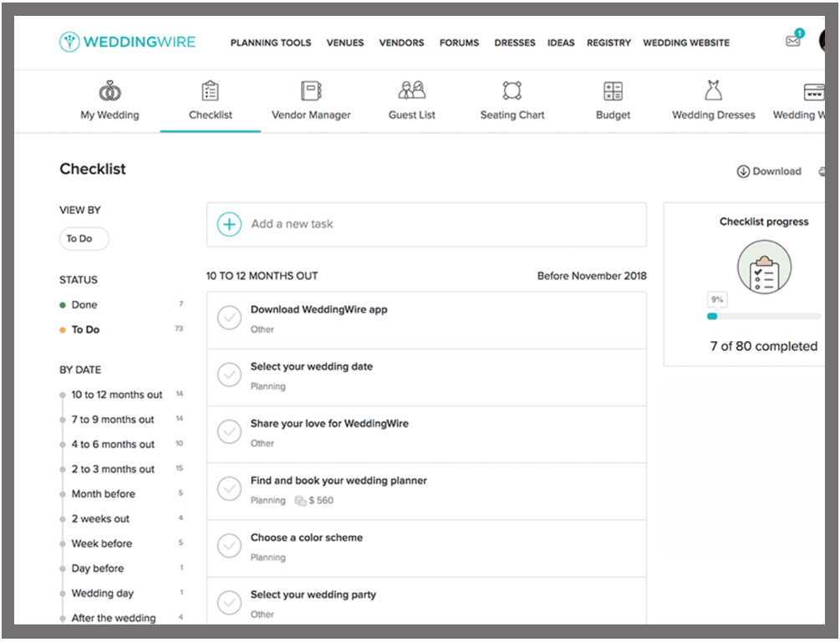Mark Download WeddingWire app as done

(229, 318)
